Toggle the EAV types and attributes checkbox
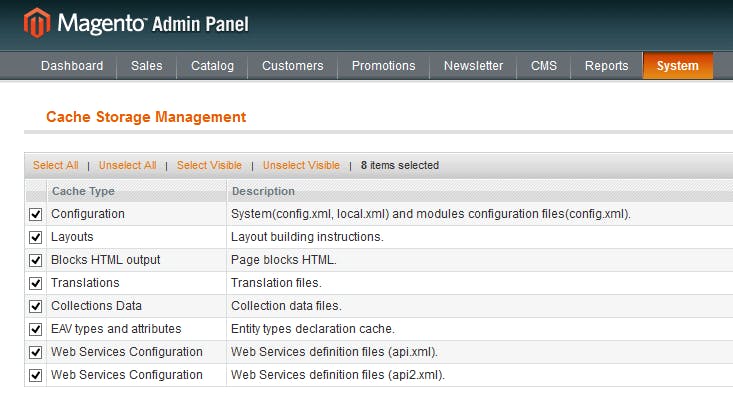Viewport: 733px width, 413px height. click(x=36, y=329)
